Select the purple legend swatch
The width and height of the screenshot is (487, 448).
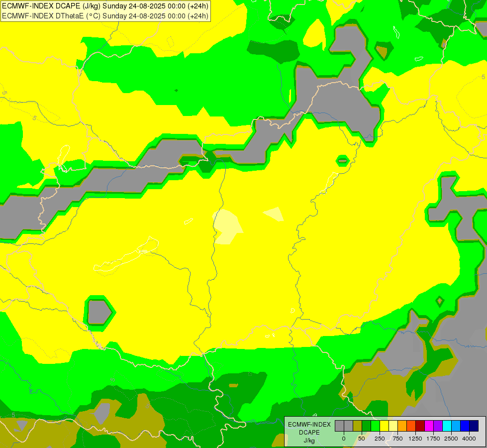(438, 426)
